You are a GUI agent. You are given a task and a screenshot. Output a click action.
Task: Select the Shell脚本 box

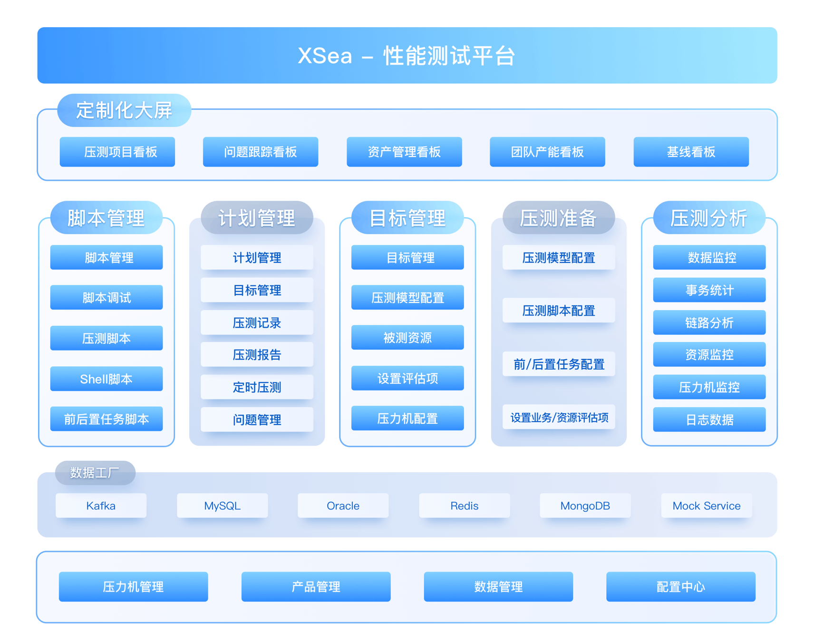click(107, 379)
